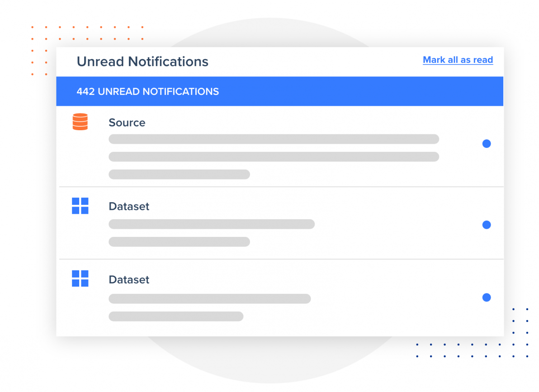
Task: Open the Source notification title
Action: 127,123
